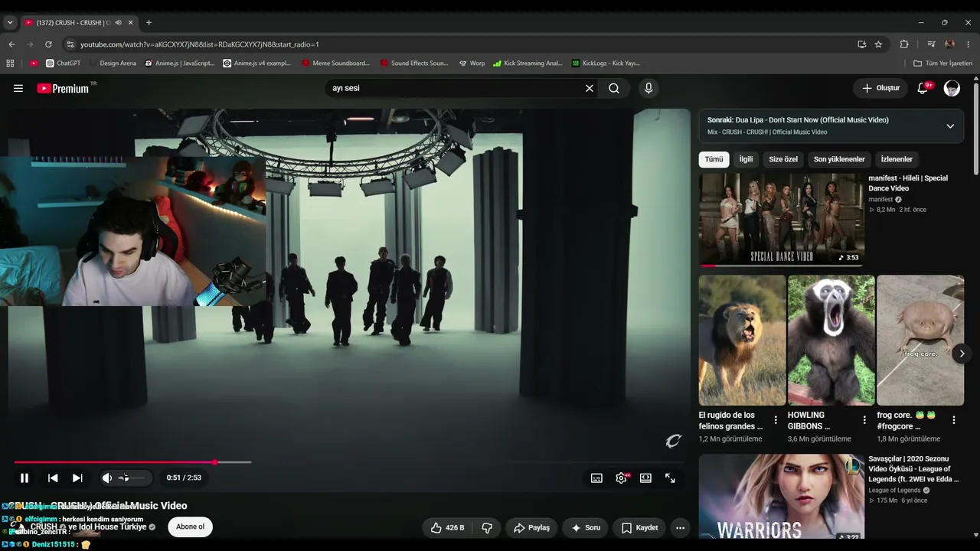Open the Kick Streaming Analytics bookmark
980x551 pixels.
pos(528,63)
